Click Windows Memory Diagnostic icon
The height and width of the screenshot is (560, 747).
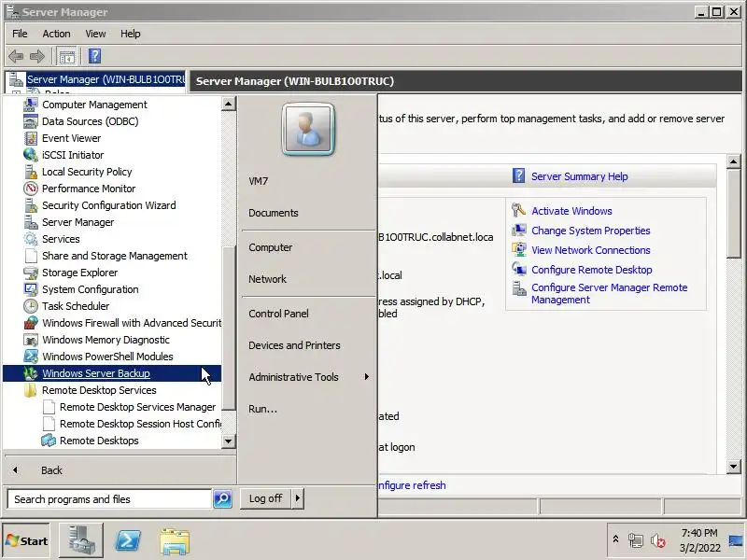coord(31,340)
